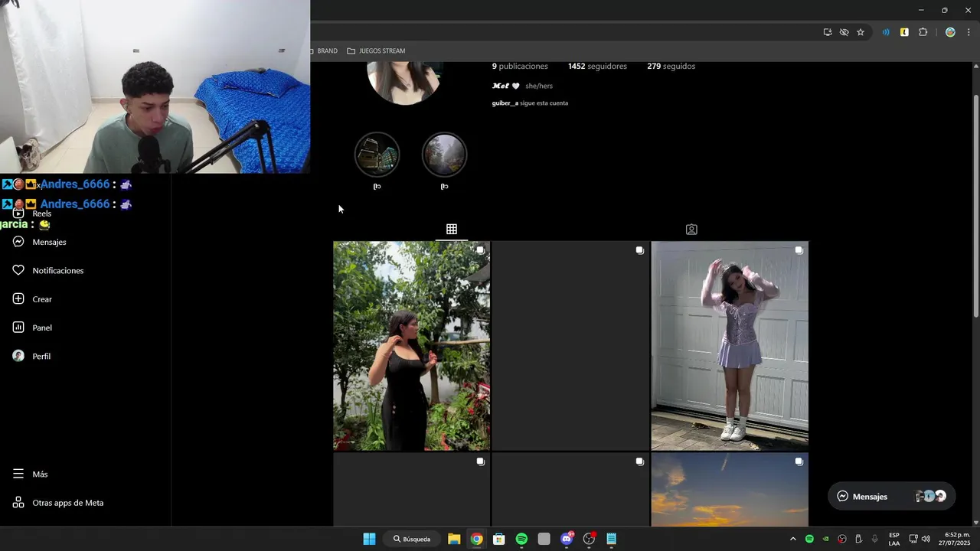Image resolution: width=980 pixels, height=551 pixels.
Task: Click the ESP LAA language indicator
Action: tap(894, 539)
